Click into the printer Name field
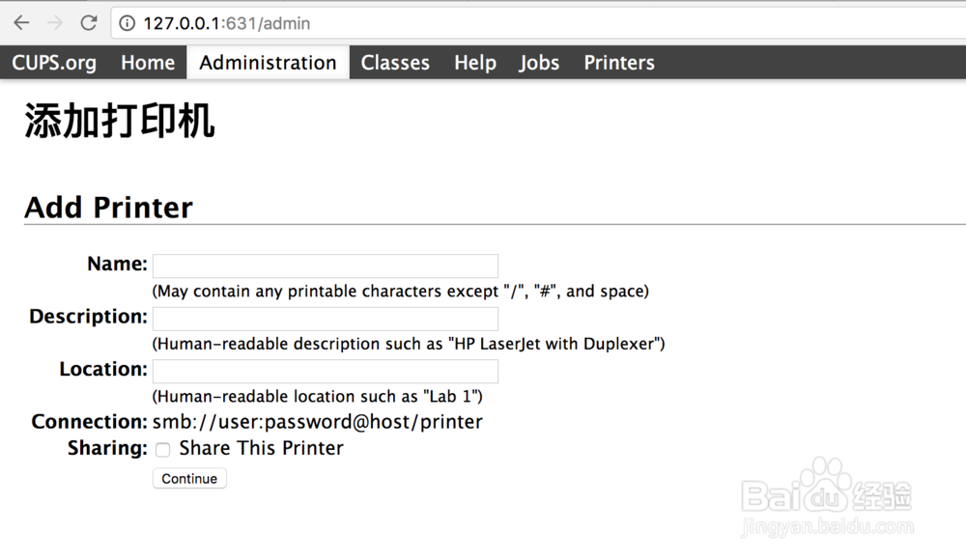Viewport: 966px width, 560px height. coord(326,266)
